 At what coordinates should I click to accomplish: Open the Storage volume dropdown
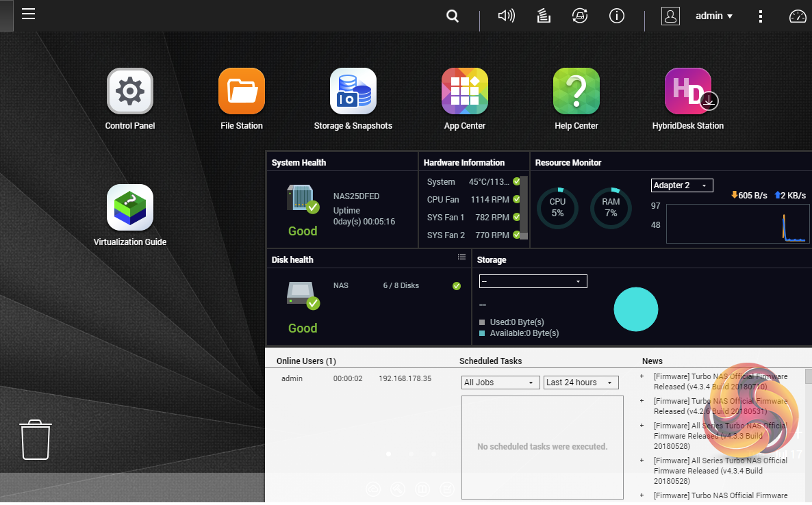(x=533, y=281)
